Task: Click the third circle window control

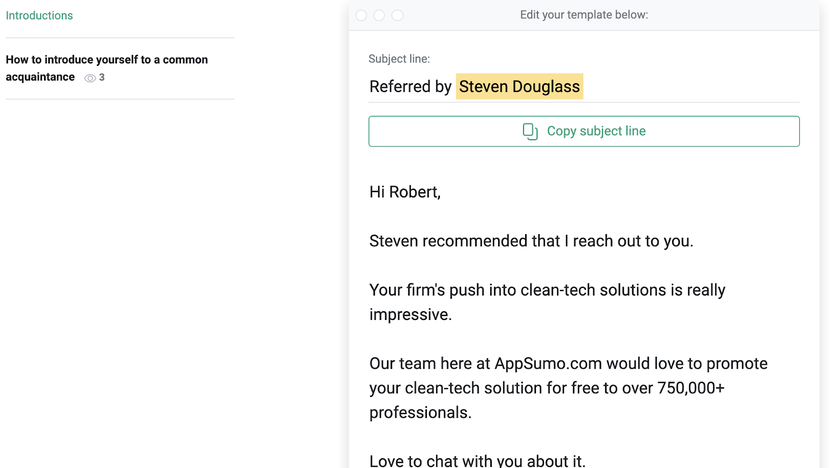Action: coord(397,15)
